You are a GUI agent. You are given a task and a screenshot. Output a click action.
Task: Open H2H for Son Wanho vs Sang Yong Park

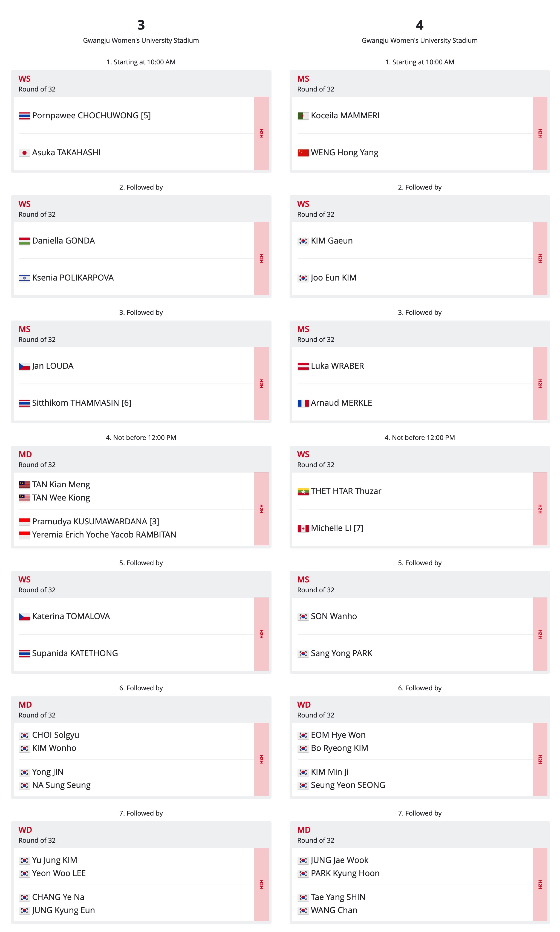[540, 634]
